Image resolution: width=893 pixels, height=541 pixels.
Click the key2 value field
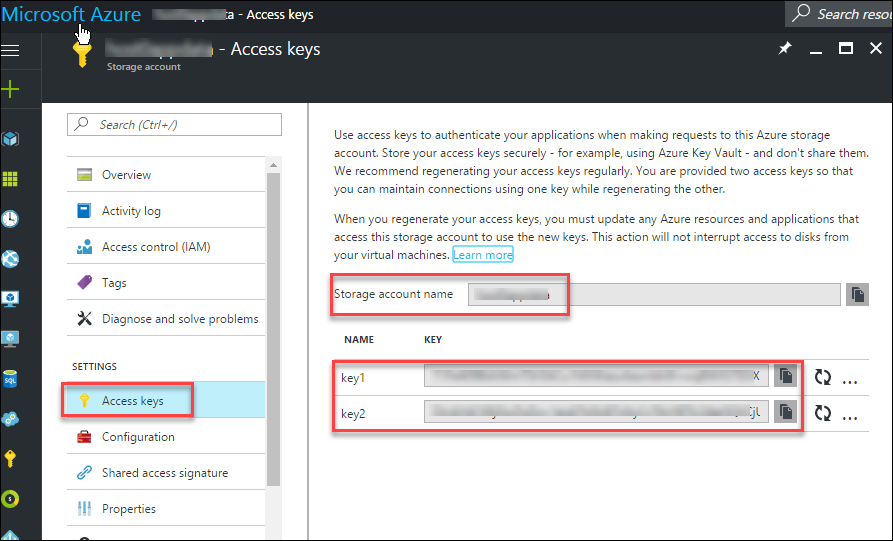coord(596,412)
